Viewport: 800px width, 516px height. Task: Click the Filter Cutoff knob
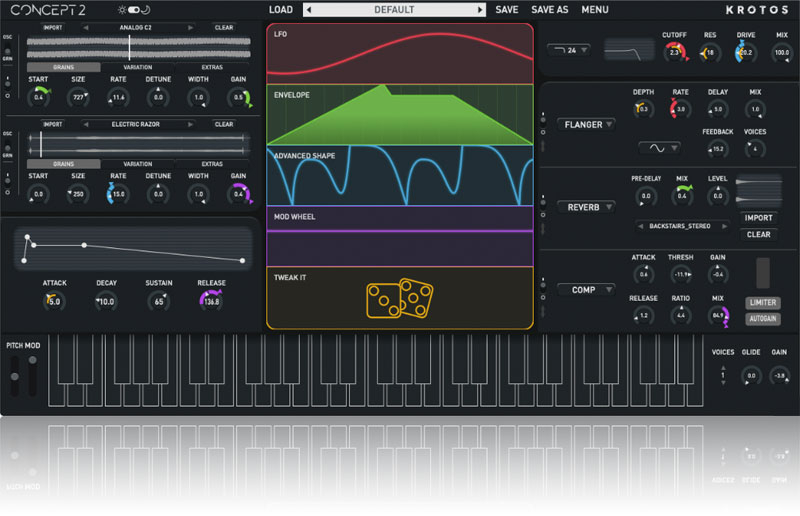pos(674,53)
